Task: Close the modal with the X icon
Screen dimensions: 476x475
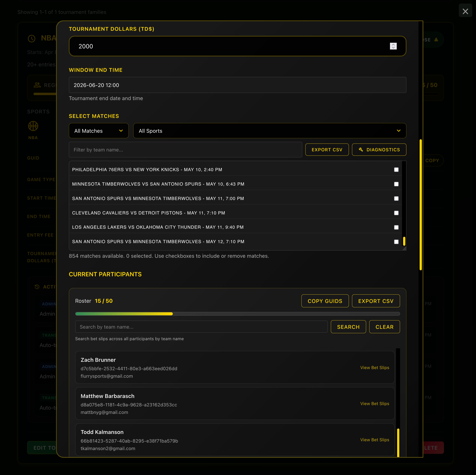Action: (x=465, y=11)
